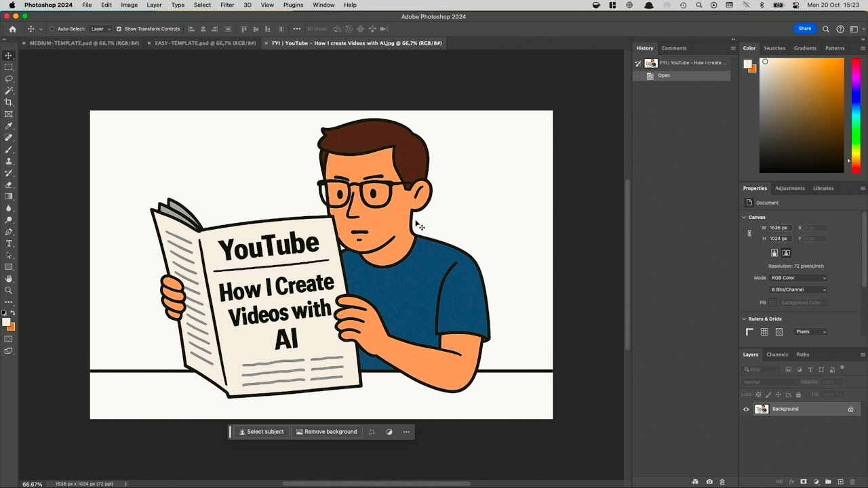Click the Open history state

click(x=682, y=76)
